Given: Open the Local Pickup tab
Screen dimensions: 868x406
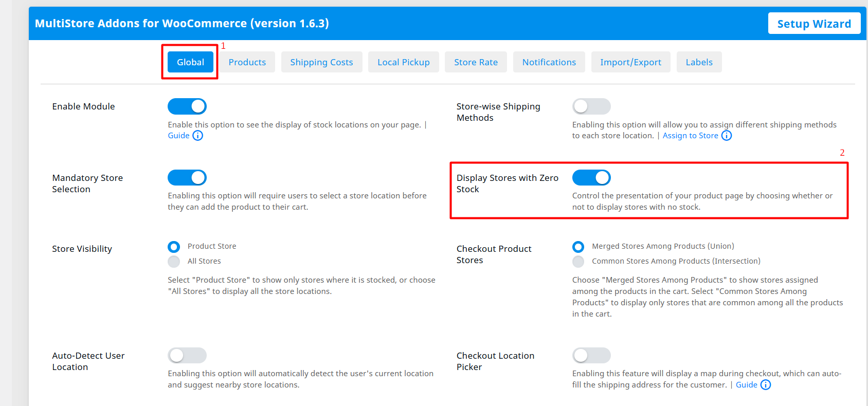Looking at the screenshot, I should point(404,62).
